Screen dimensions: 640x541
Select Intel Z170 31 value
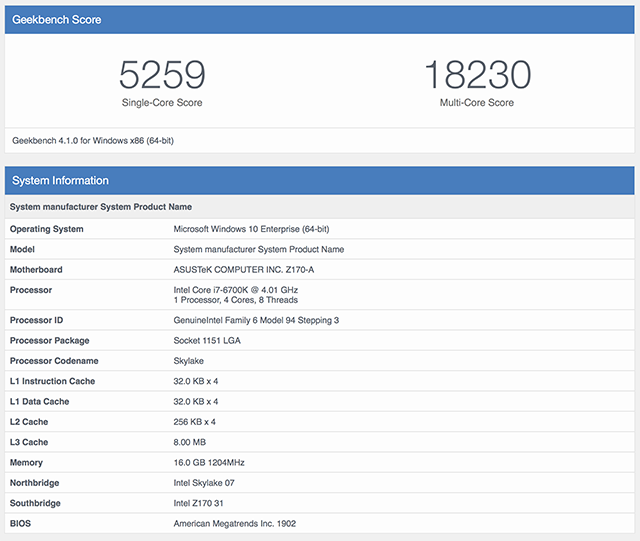198,503
